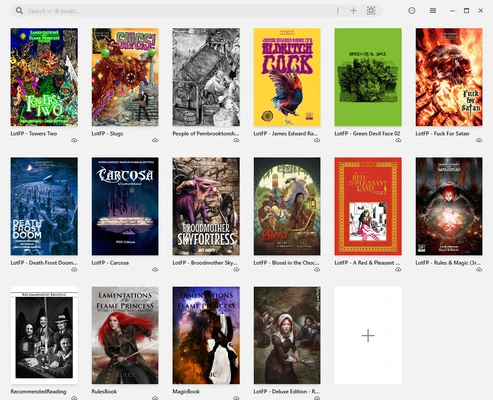Click cloud icon under Rules & Magic

(x=479, y=269)
